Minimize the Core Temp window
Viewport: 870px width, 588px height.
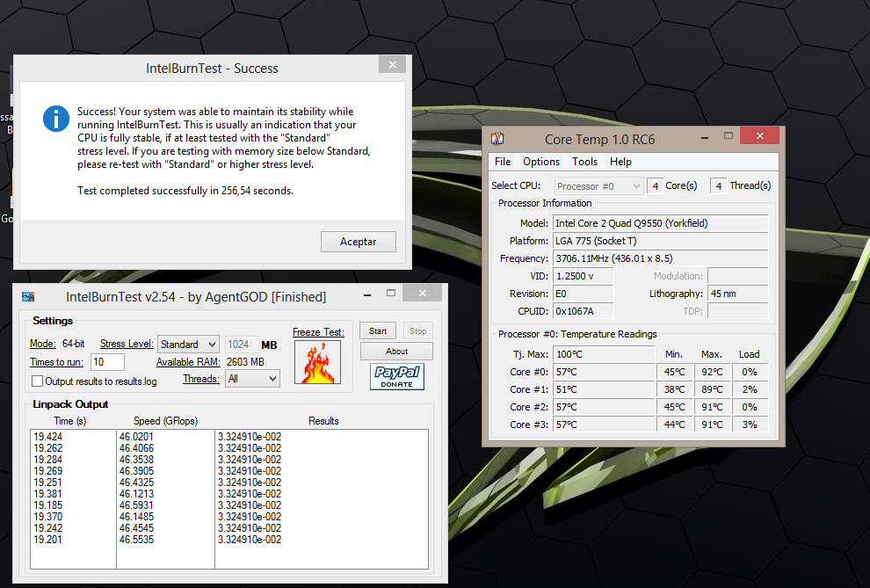[703, 136]
